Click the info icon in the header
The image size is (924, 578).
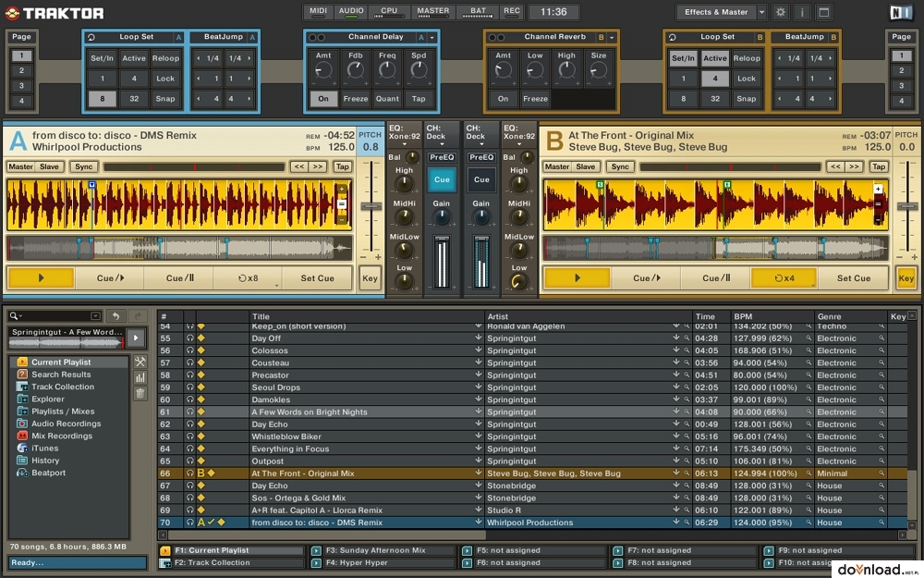click(x=802, y=12)
